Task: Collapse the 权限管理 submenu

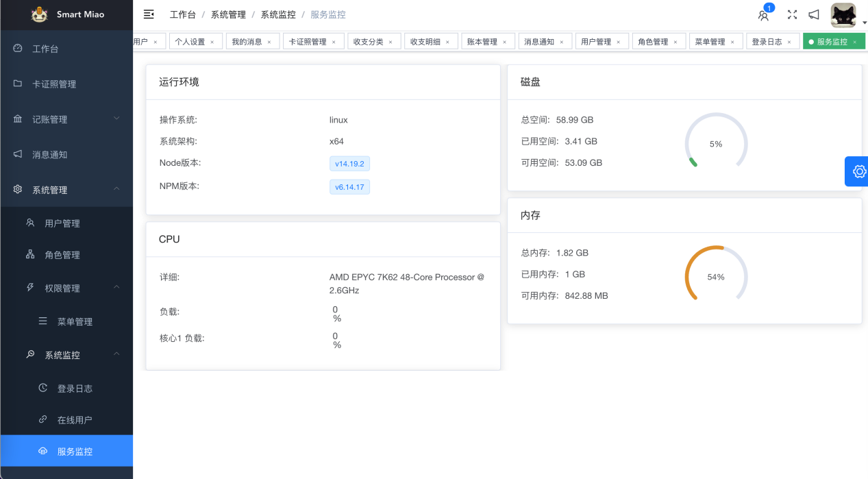Action: click(73, 288)
